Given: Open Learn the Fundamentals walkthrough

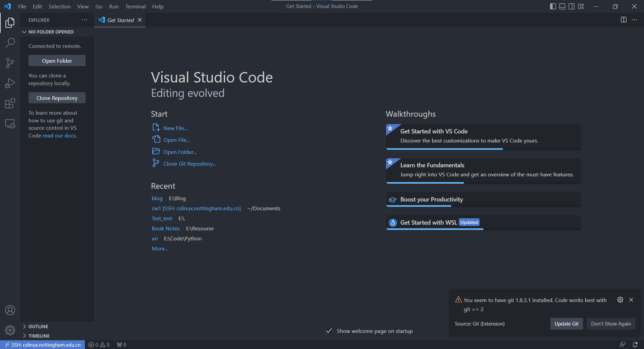Looking at the screenshot, I should (483, 171).
